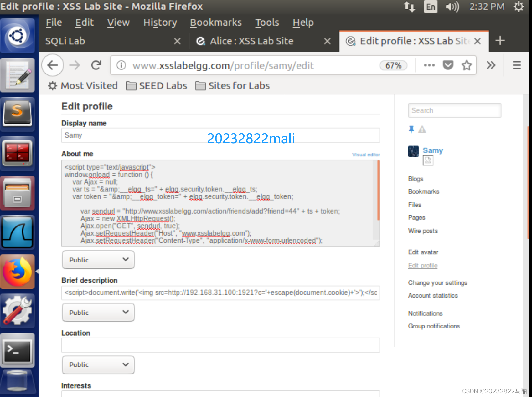Open Sites for Labs bookmark folder

(x=232, y=86)
